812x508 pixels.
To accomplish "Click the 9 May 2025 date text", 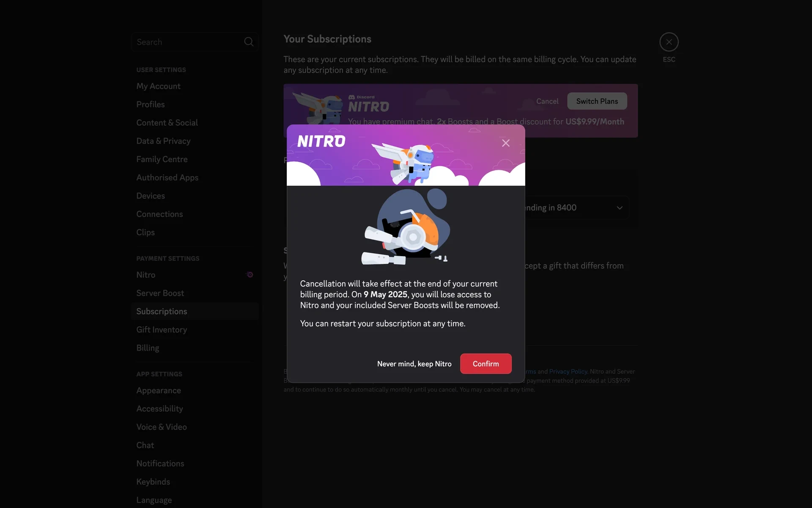I will tap(385, 294).
